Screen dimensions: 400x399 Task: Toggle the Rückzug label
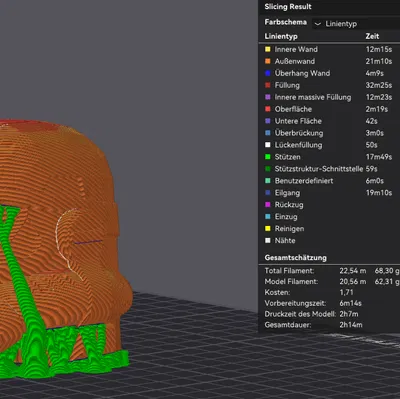coord(289,205)
